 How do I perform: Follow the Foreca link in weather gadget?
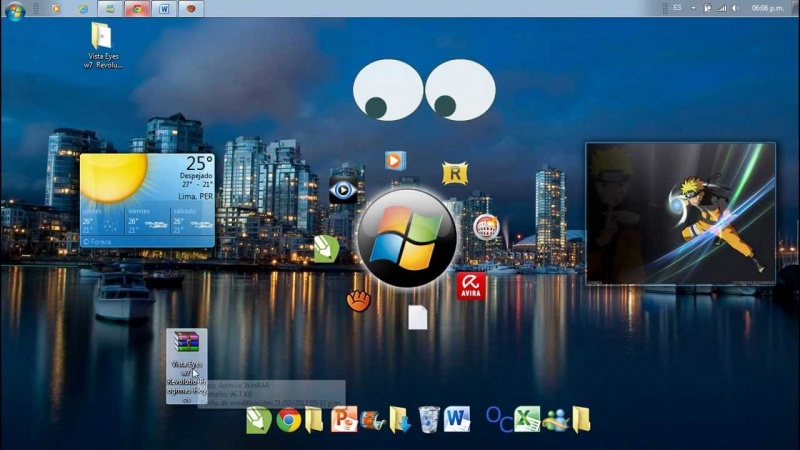97,242
